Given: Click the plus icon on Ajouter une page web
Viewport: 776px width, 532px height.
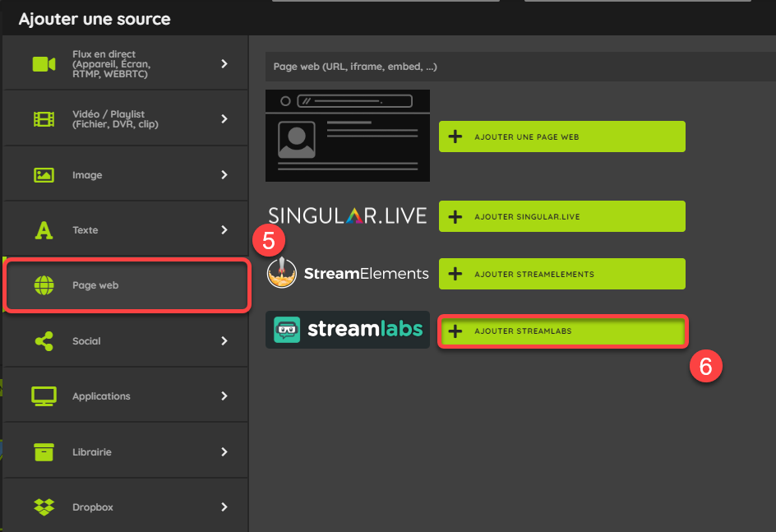Looking at the screenshot, I should 455,136.
